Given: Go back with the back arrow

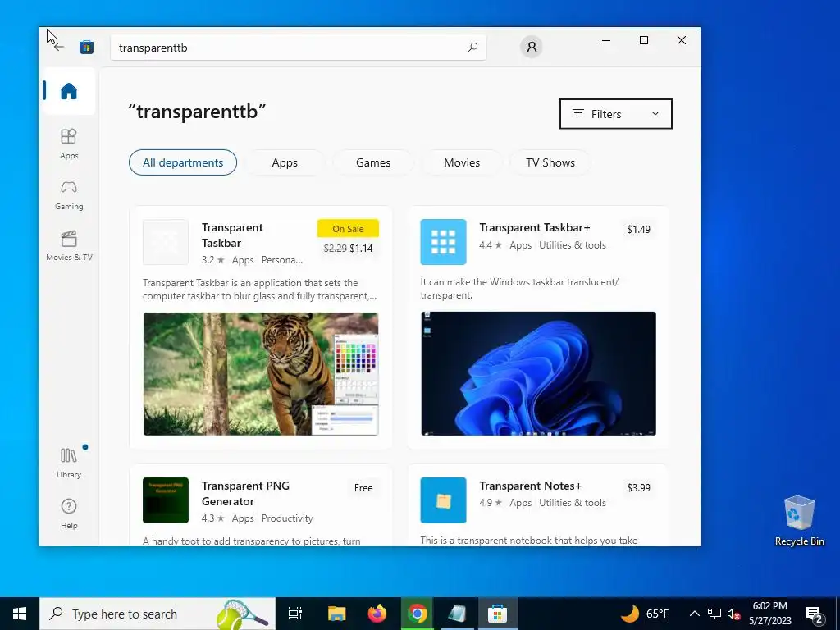Looking at the screenshot, I should pyautogui.click(x=59, y=47).
